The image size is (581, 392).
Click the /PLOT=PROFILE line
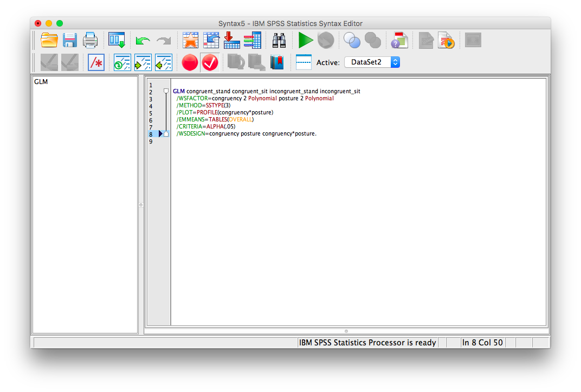pos(225,112)
